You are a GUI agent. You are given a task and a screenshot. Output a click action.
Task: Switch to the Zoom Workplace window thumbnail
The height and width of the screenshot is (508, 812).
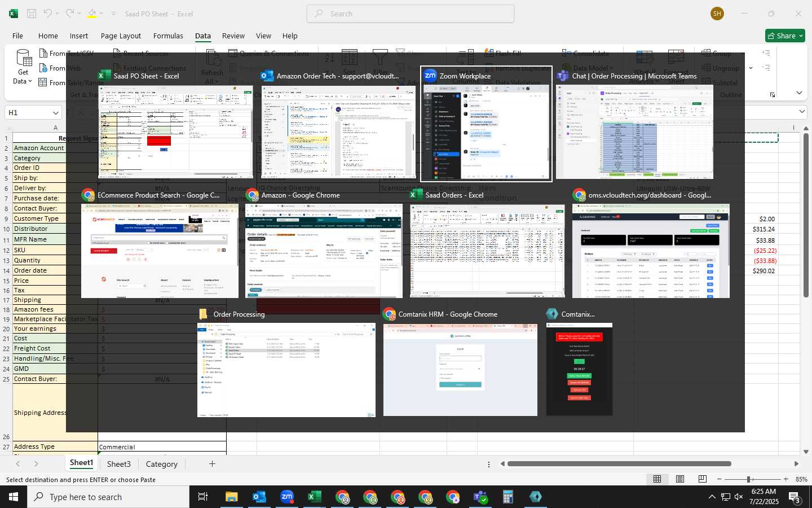(x=486, y=124)
